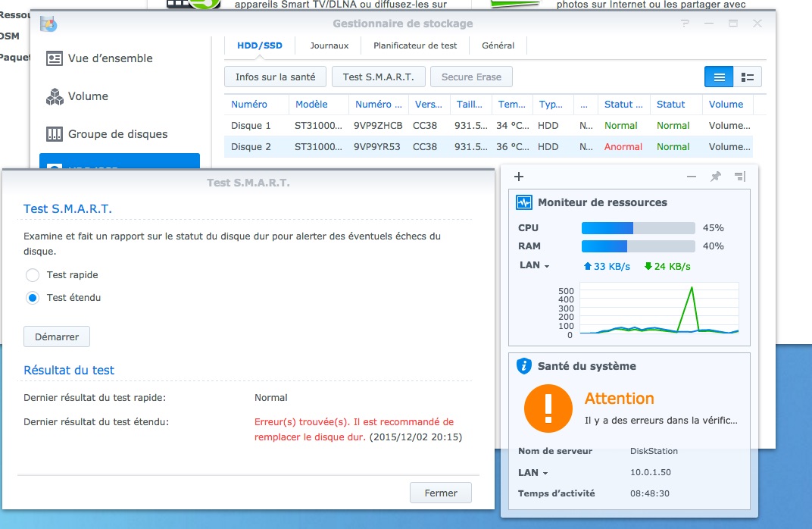This screenshot has width=812, height=529.
Task: Click the widget panel dock icon
Action: click(x=740, y=177)
